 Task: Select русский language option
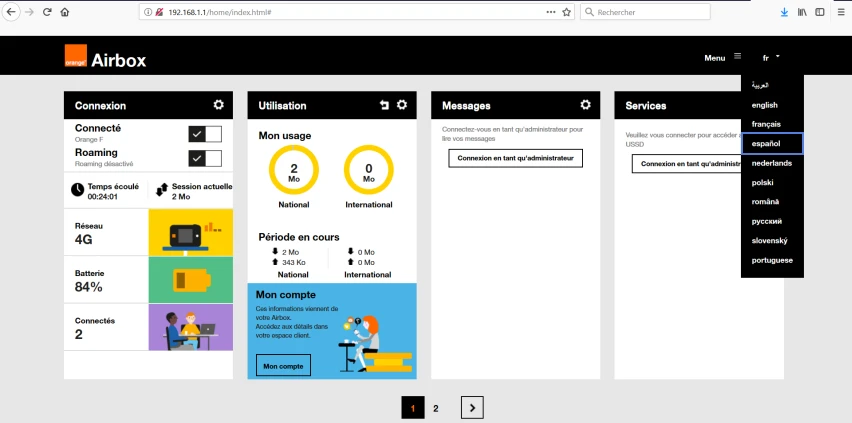[767, 221]
